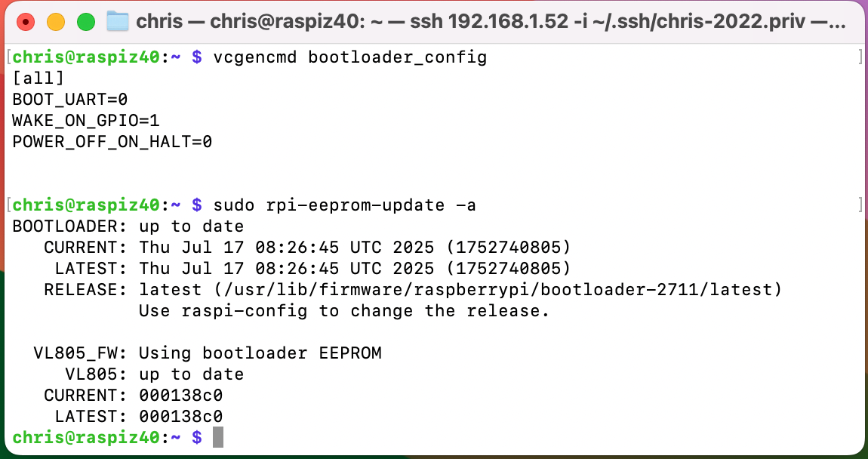Click the VL805 CURRENT value 000138c0
This screenshot has width=868, height=459.
[181, 396]
